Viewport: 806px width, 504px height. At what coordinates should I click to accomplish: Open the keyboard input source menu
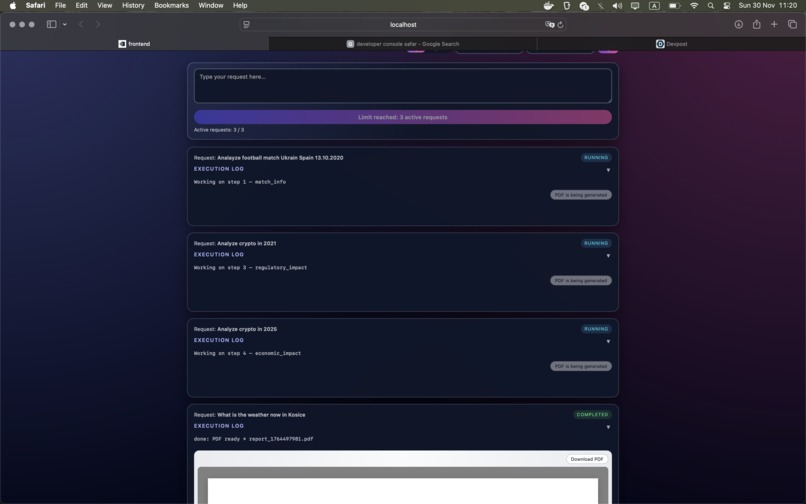click(x=654, y=6)
